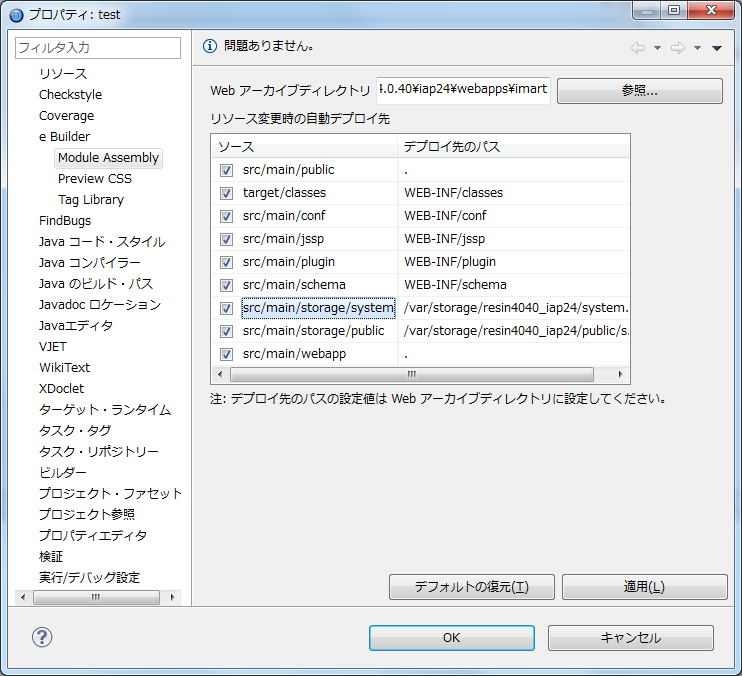
Task: Confirm with the OK button
Action: pos(451,638)
